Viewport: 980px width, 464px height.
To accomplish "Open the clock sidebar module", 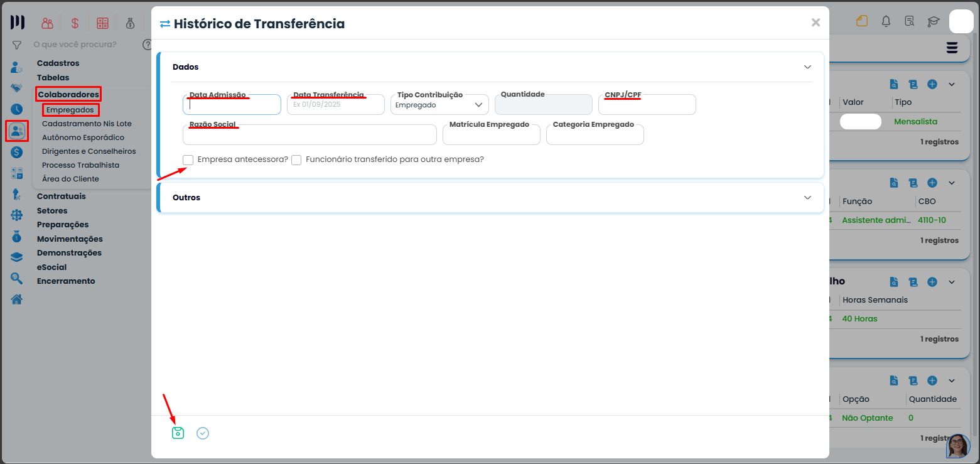I will [x=16, y=109].
